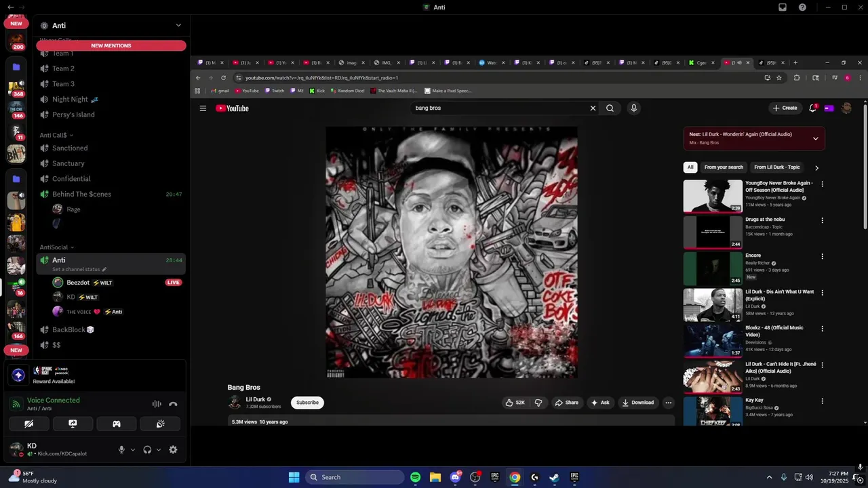Deafen with the Discord headphones icon

(147, 449)
